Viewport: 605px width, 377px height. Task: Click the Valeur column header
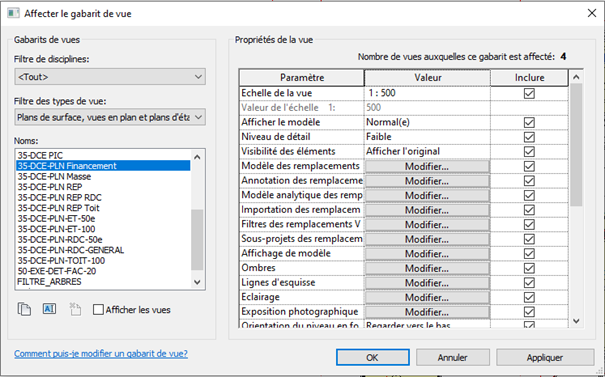pyautogui.click(x=428, y=78)
